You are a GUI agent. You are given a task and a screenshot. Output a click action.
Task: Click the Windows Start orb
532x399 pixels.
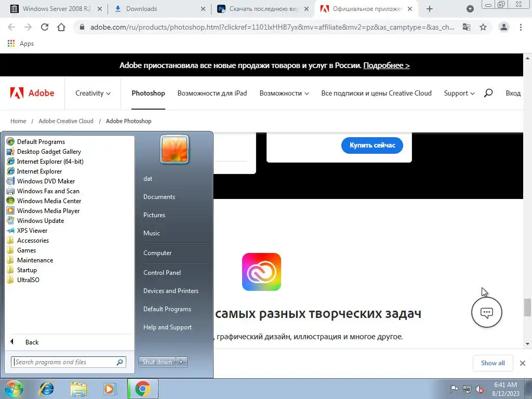pos(14,389)
